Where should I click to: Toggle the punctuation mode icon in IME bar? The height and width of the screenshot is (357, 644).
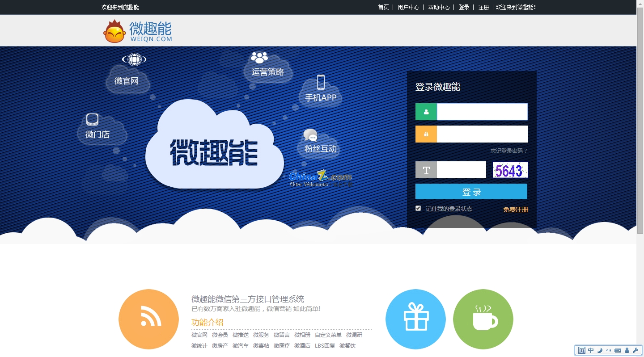tap(609, 350)
